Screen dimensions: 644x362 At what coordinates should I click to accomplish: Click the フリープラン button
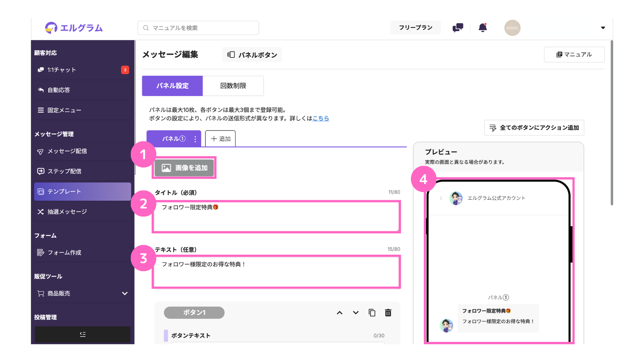[x=416, y=27]
